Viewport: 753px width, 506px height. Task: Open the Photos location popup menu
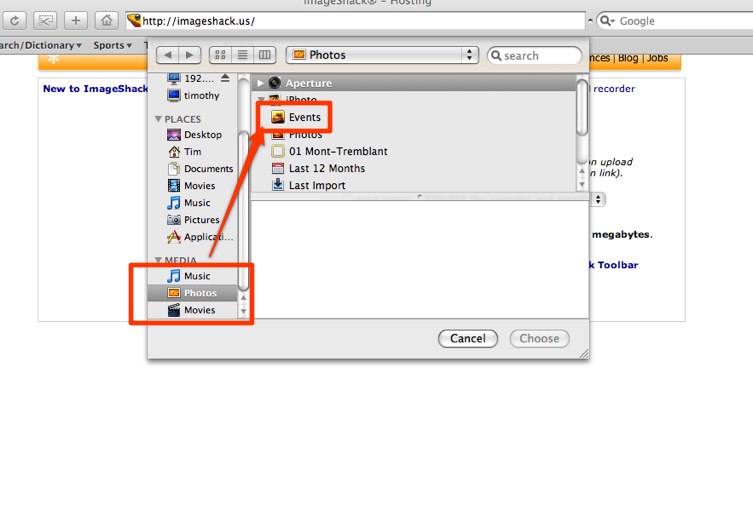coord(382,55)
